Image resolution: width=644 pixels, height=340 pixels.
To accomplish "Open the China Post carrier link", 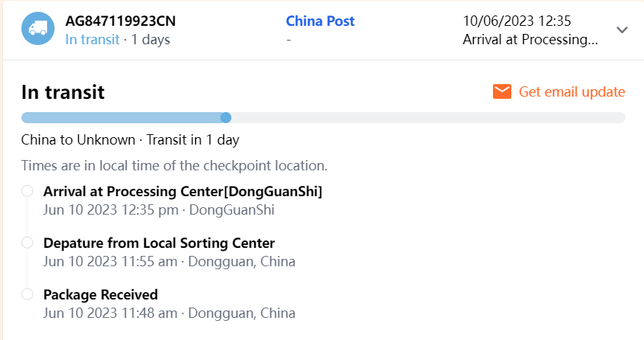I will 320,21.
